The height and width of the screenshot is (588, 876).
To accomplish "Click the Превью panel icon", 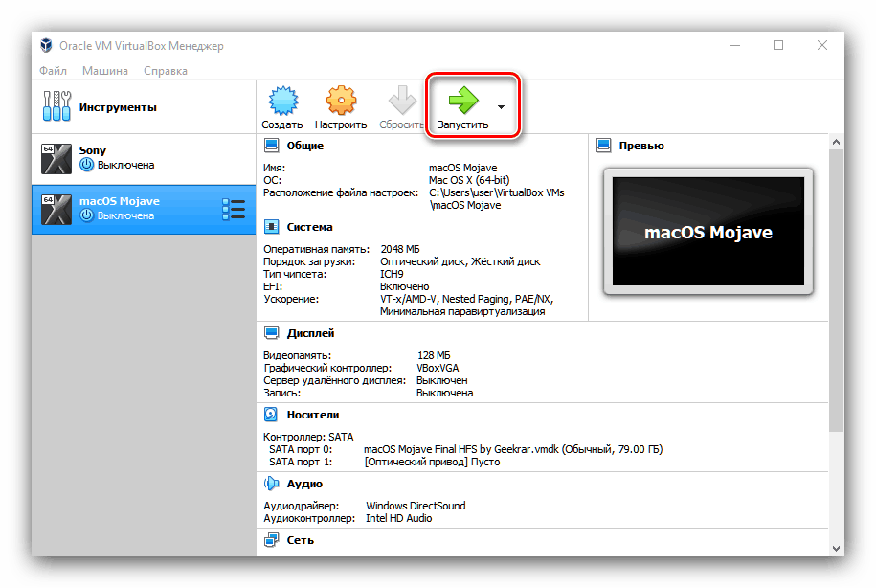I will coord(602,145).
